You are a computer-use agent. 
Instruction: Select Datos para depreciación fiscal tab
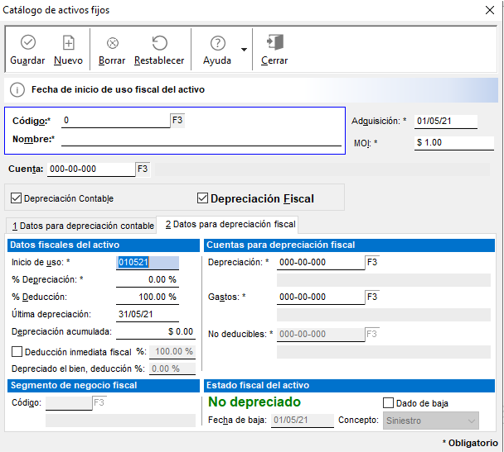click(x=230, y=224)
